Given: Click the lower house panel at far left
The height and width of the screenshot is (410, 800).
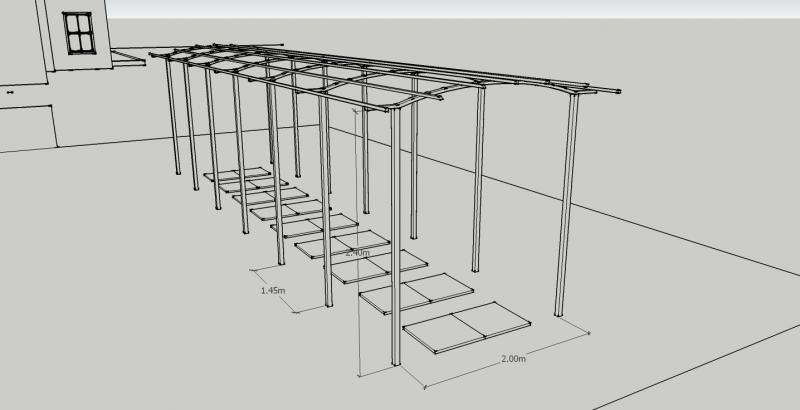Looking at the screenshot, I should [x=25, y=125].
